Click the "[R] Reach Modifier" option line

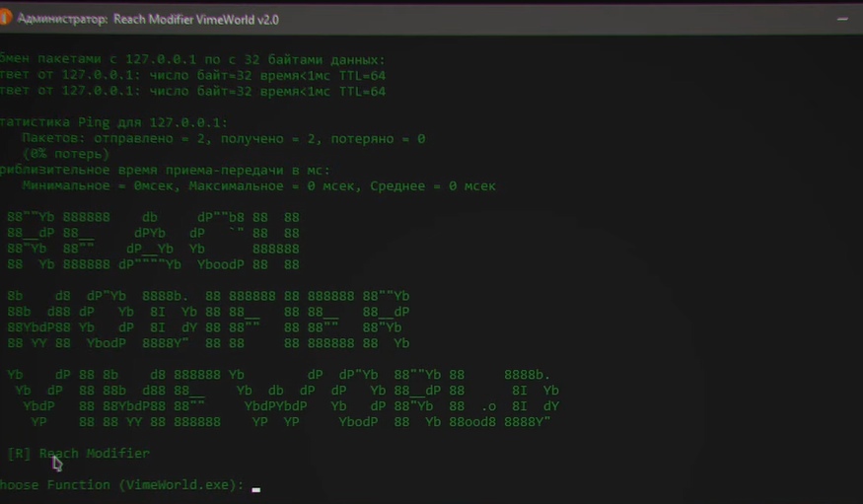tap(79, 454)
